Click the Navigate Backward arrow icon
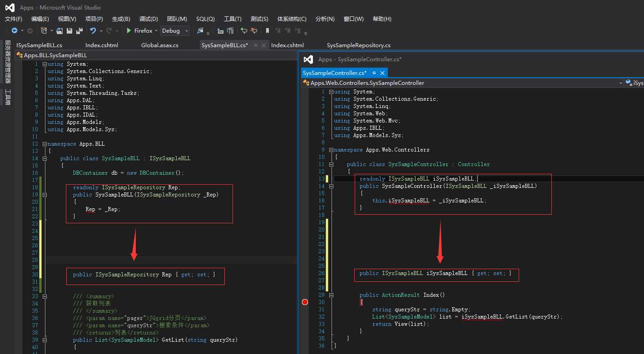Image resolution: width=644 pixels, height=354 pixels. pos(15,31)
